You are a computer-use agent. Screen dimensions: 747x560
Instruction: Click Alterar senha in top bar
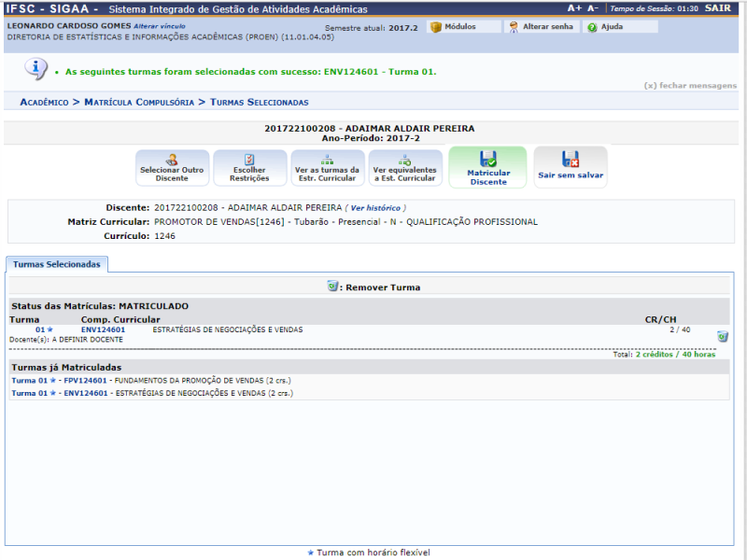click(541, 27)
